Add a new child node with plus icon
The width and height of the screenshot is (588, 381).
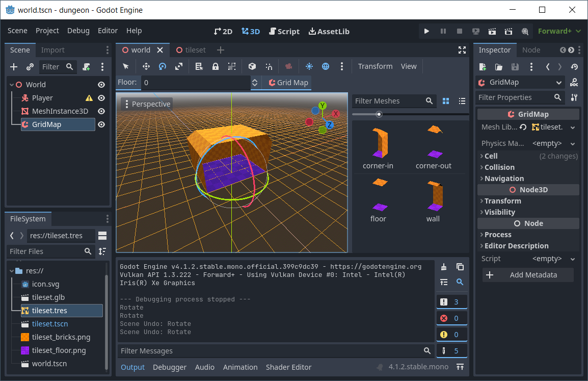click(14, 67)
